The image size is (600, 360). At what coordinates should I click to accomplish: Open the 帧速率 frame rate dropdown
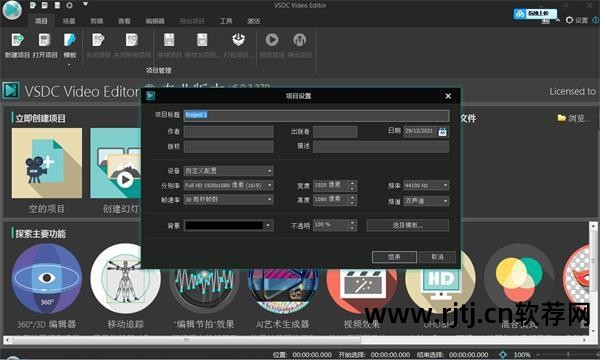[x=228, y=200]
